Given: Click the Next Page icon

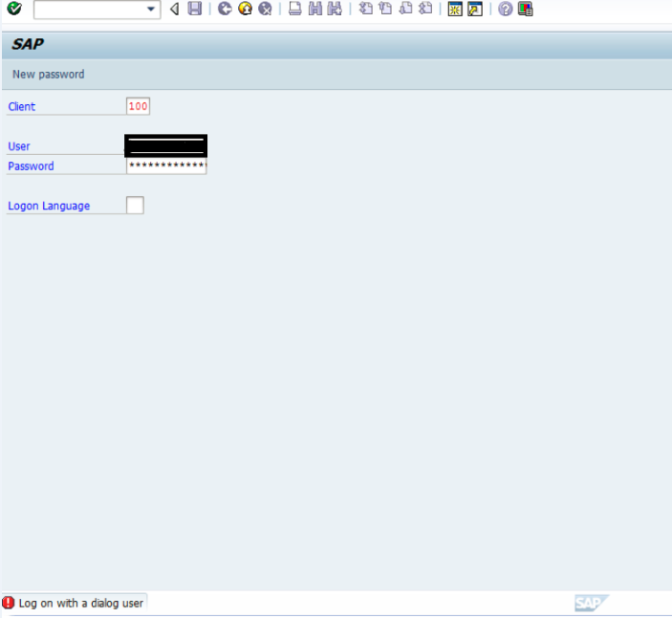Looking at the screenshot, I should [405, 9].
